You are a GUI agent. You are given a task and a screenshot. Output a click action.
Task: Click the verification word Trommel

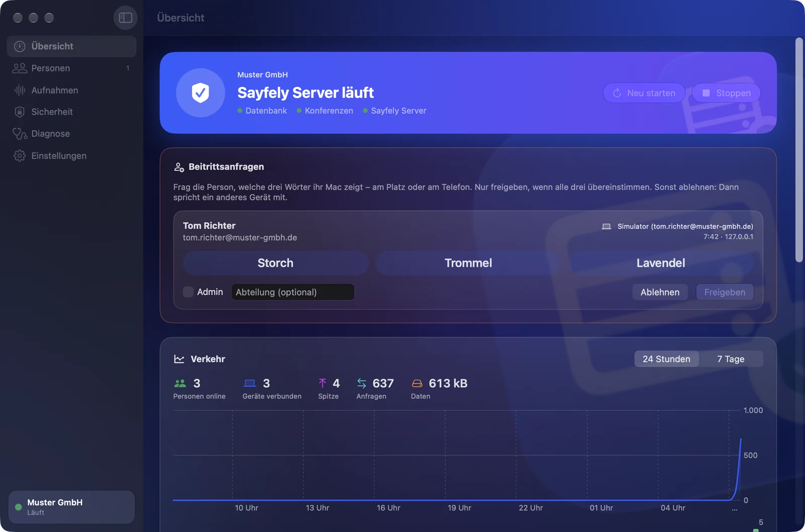click(x=468, y=263)
